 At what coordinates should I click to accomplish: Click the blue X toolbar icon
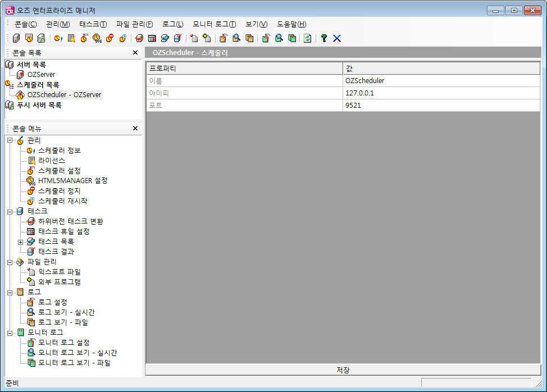point(337,38)
